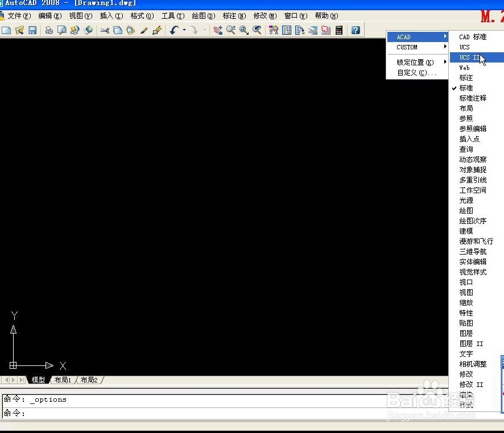Open the 窗口(W) menu

[x=296, y=16]
